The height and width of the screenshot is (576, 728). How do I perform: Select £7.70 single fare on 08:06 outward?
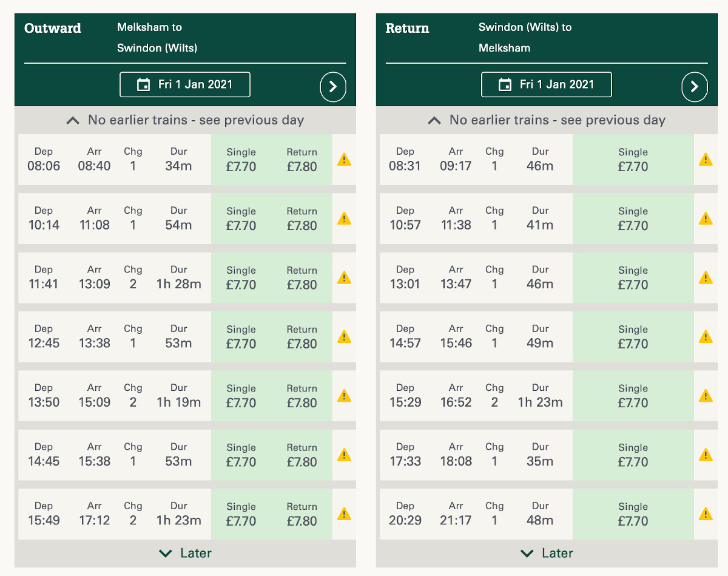coord(241,160)
